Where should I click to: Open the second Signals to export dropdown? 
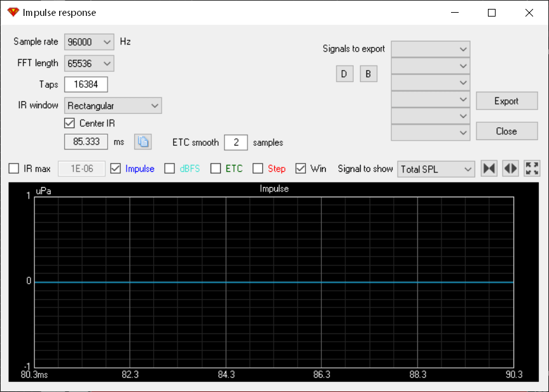pyautogui.click(x=430, y=66)
